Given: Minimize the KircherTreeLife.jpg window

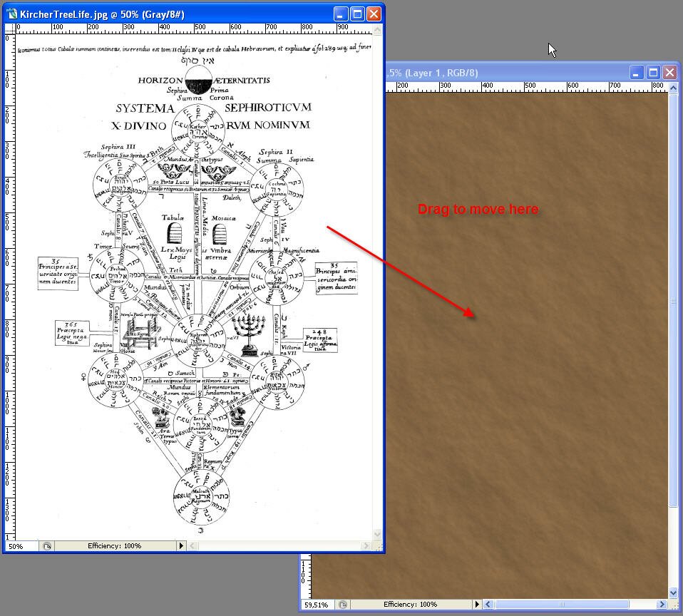Looking at the screenshot, I should click(341, 14).
